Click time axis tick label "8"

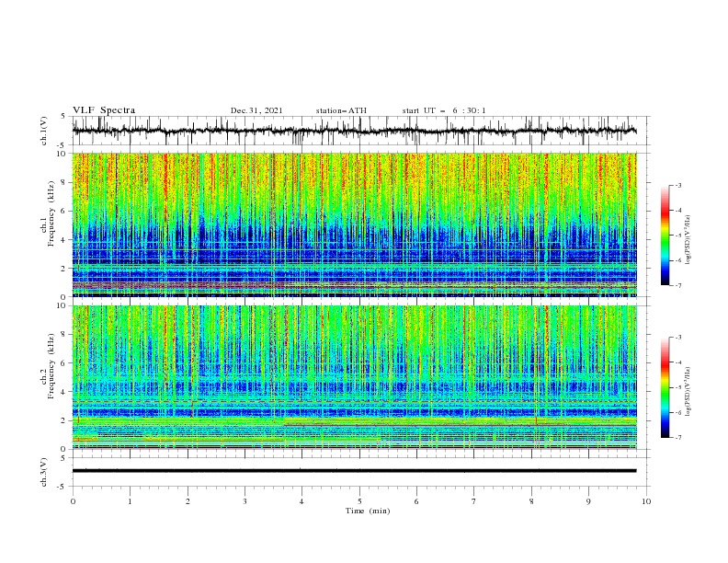531,501
